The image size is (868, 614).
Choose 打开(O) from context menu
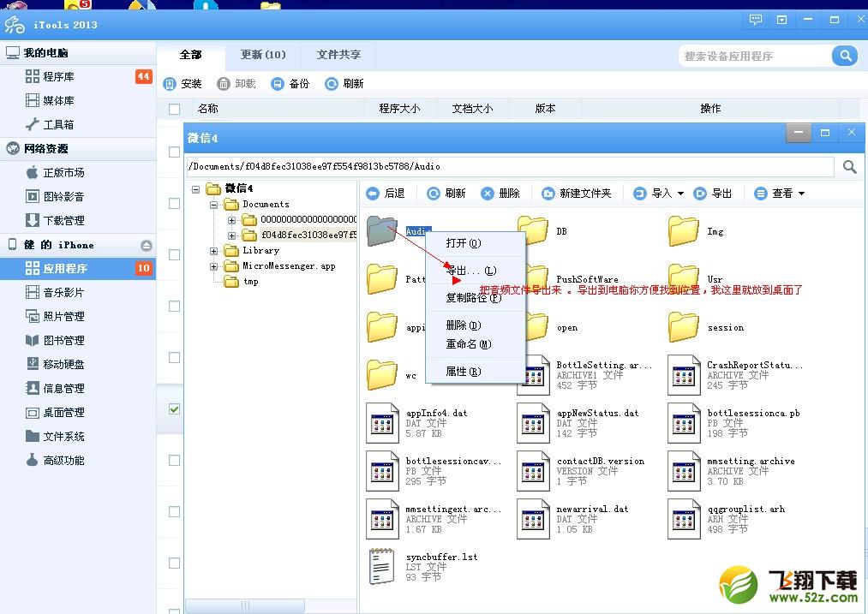click(475, 243)
